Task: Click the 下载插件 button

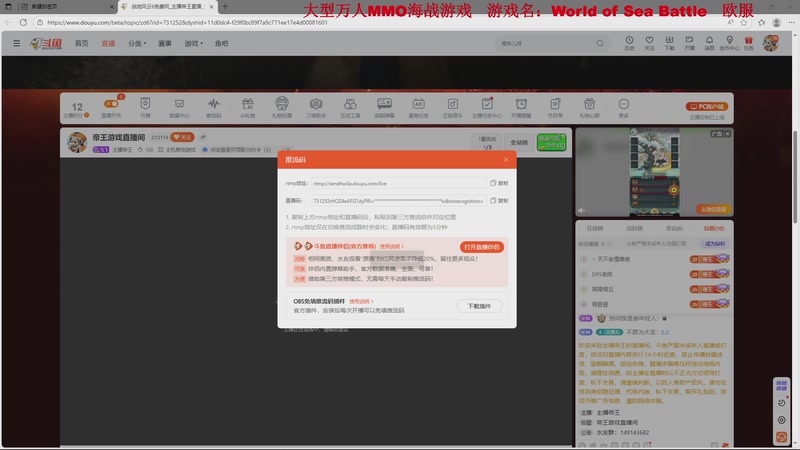Action: [479, 306]
